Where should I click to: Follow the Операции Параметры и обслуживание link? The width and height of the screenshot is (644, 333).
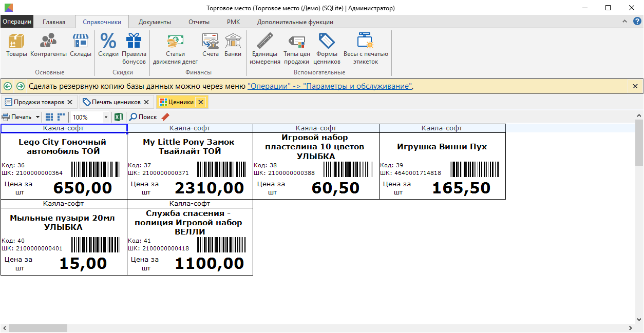[x=330, y=86]
